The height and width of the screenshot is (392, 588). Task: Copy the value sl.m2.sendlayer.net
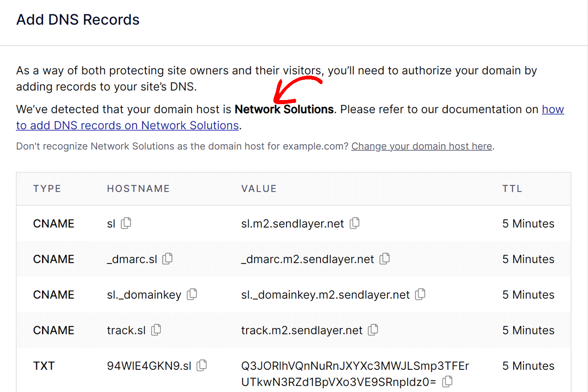(355, 223)
